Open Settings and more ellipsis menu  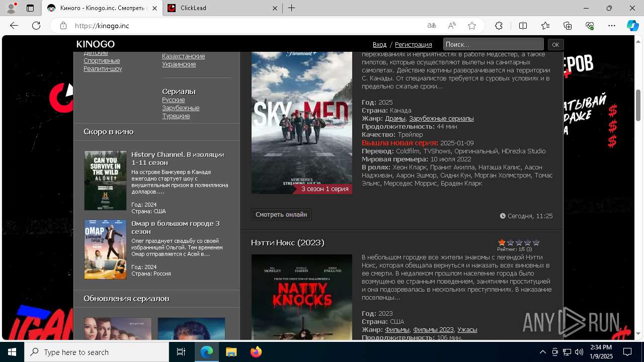(612, 26)
